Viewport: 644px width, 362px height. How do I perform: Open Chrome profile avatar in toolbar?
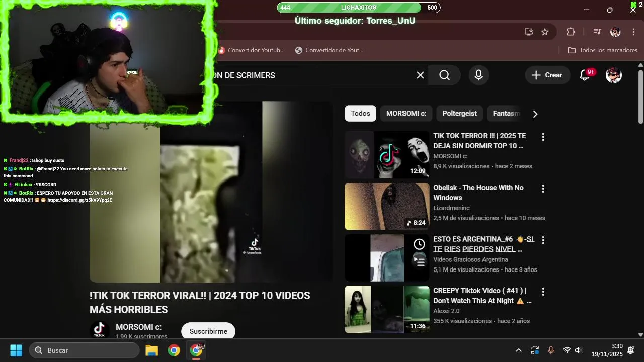(615, 32)
